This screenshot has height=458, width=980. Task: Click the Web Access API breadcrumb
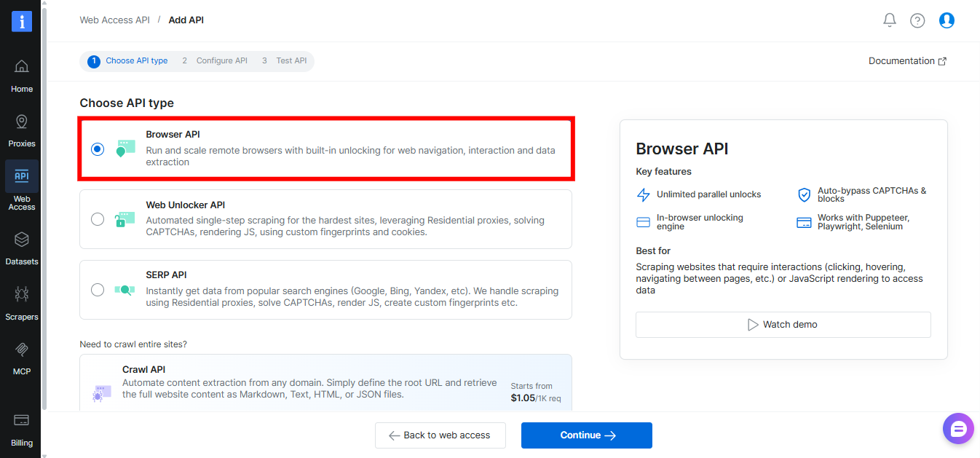coord(114,20)
